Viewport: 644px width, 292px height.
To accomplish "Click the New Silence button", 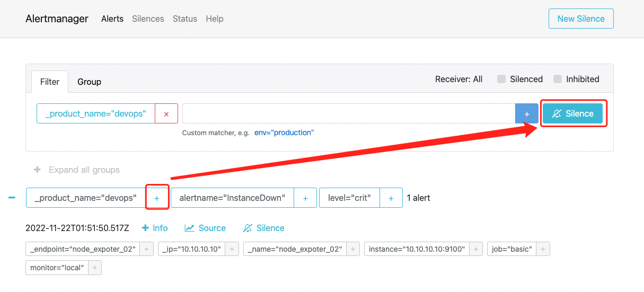I will pos(581,19).
